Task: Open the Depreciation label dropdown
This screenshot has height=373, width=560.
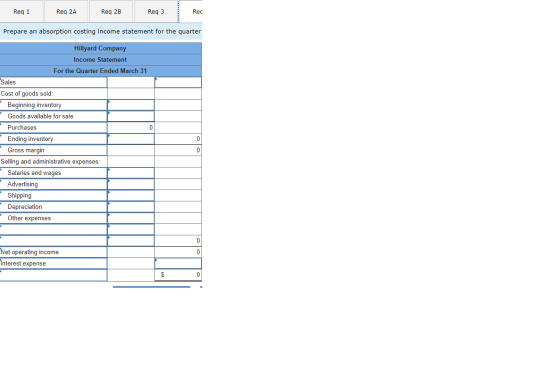Action: [54, 207]
